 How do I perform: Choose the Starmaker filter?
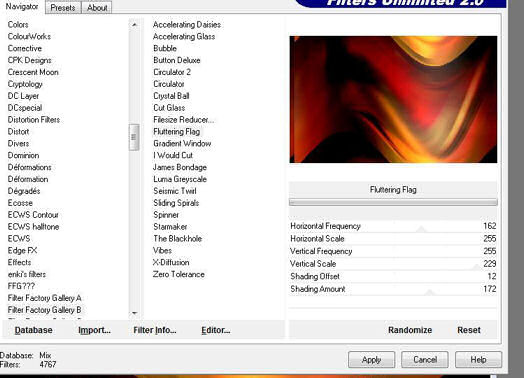coord(170,227)
